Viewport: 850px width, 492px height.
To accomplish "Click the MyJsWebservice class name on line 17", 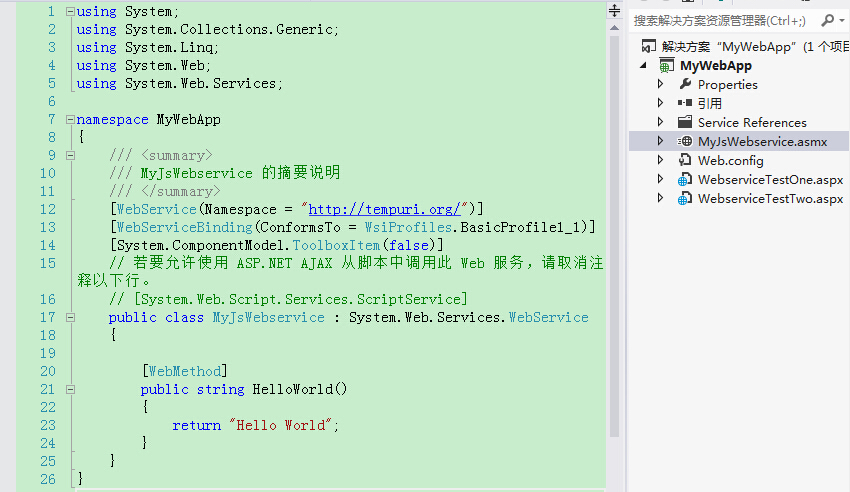I will (268, 317).
